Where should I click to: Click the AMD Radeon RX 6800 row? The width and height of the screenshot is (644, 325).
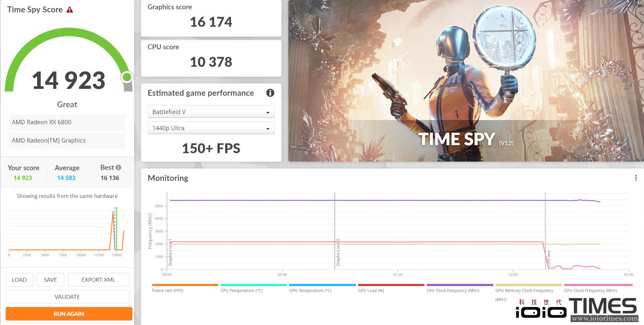click(67, 122)
